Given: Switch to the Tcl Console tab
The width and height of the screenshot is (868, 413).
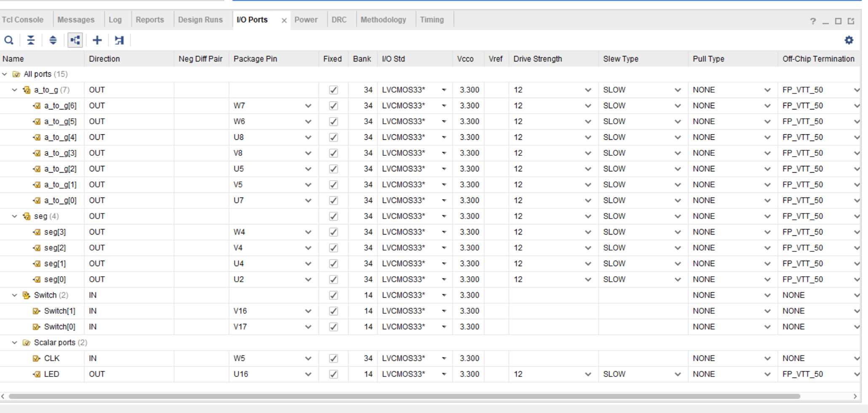Looking at the screenshot, I should point(23,20).
